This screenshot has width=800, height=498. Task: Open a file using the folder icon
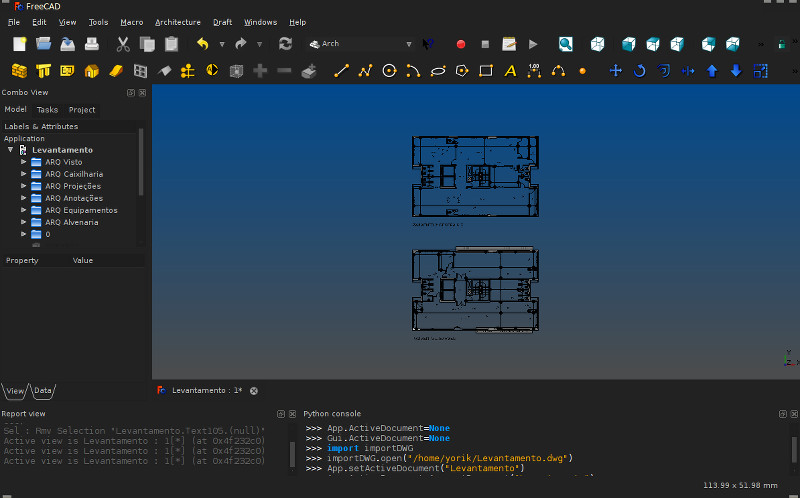coord(43,44)
